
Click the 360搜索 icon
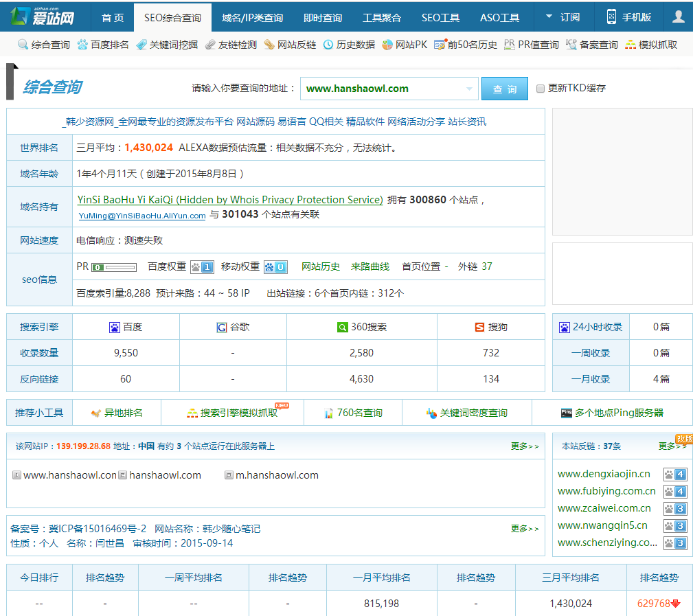pyautogui.click(x=342, y=328)
